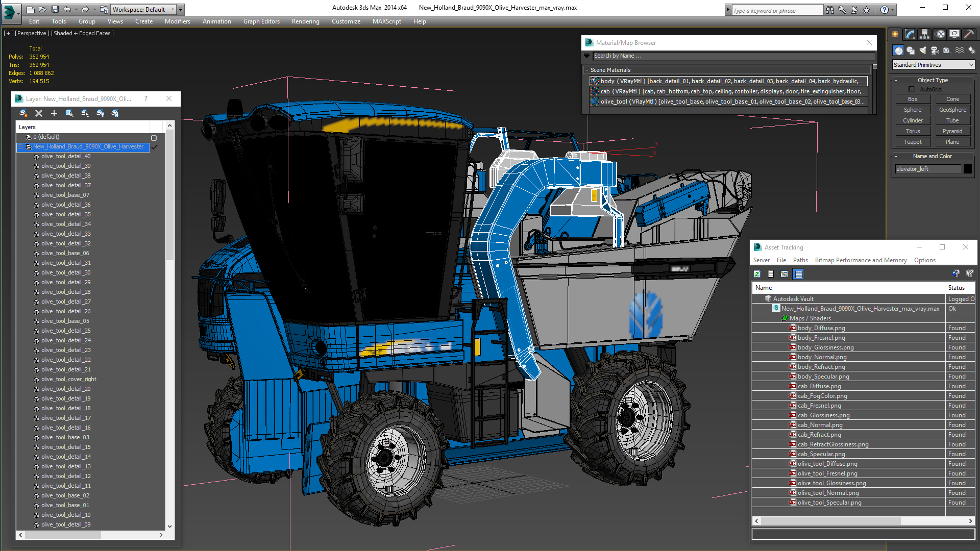Open Material/Map Browser options arrow
This screenshot has width=980, height=551.
[x=587, y=56]
